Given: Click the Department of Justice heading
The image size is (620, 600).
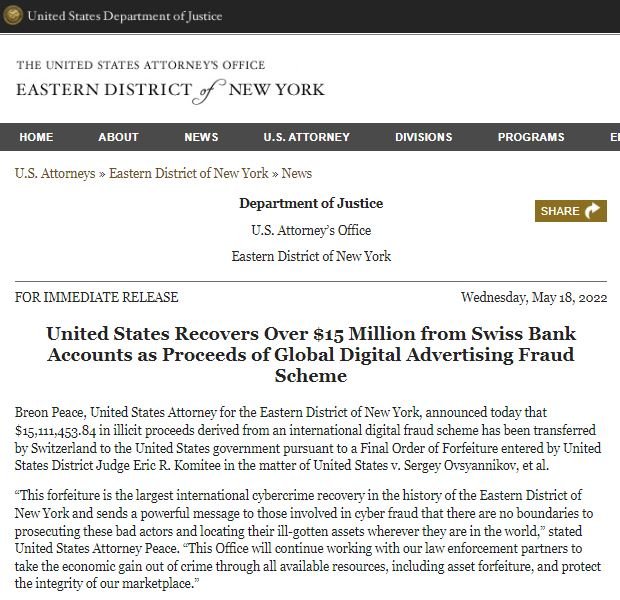Looking at the screenshot, I should coord(311,203).
